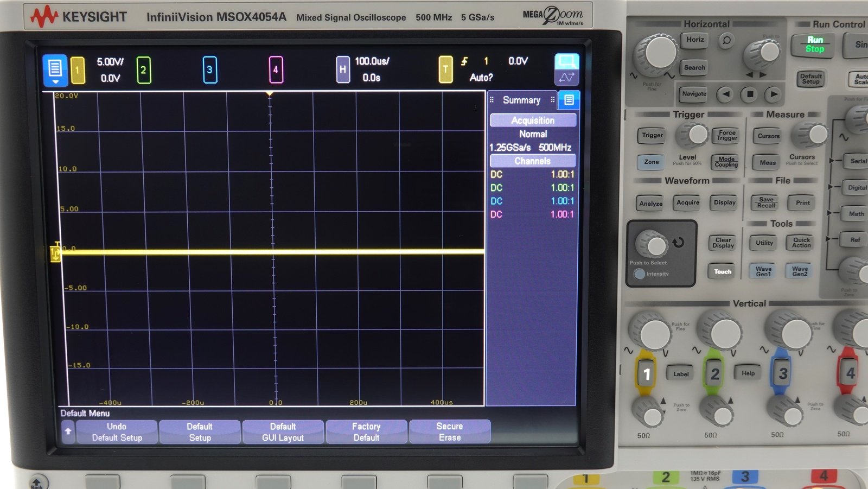
Task: Open Summary sidebar options list icon
Action: pyautogui.click(x=569, y=100)
